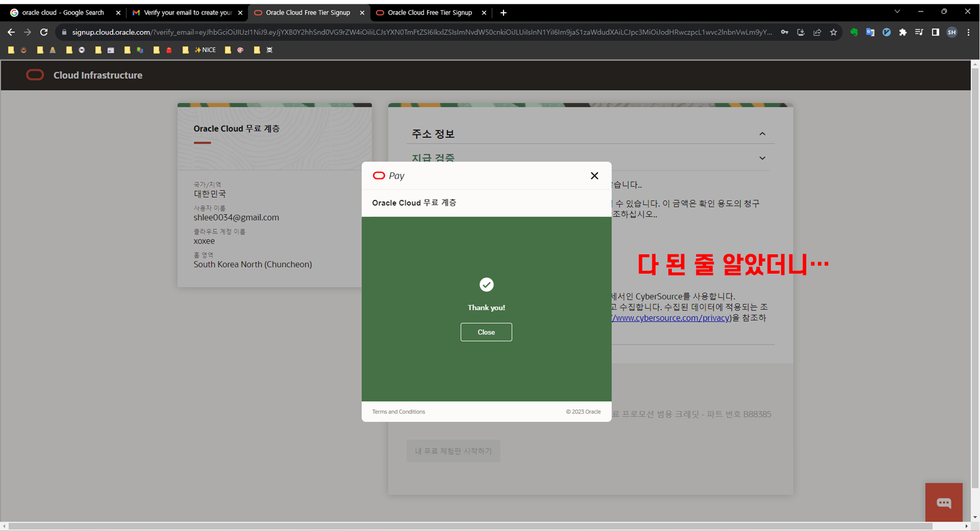Image resolution: width=980 pixels, height=531 pixels.
Task: Go back with the browser back arrow
Action: pos(11,32)
